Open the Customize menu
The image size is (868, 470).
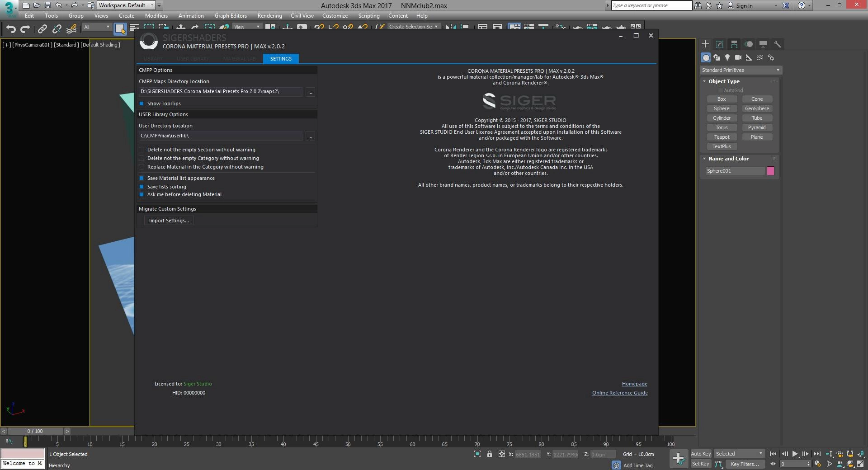335,16
